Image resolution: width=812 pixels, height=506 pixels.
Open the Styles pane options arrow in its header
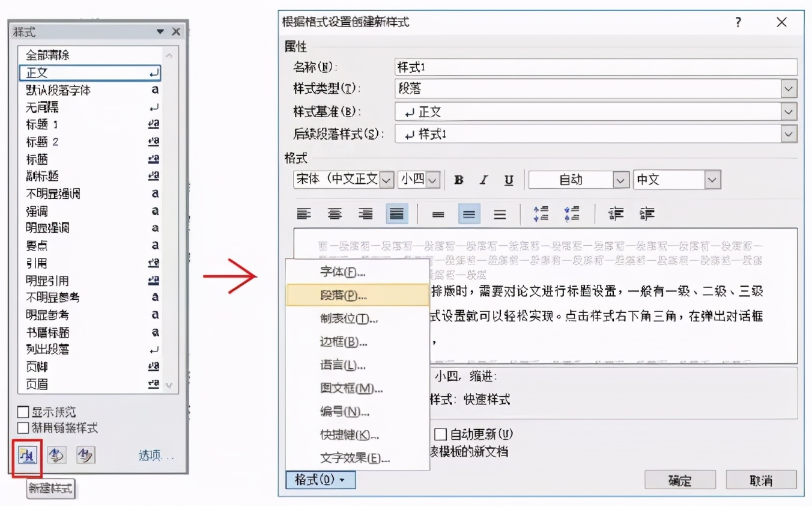pos(160,32)
